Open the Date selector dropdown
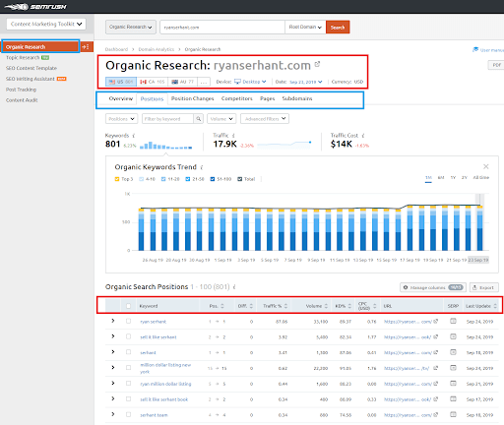Image resolution: width=504 pixels, height=425 pixels. 306,82
